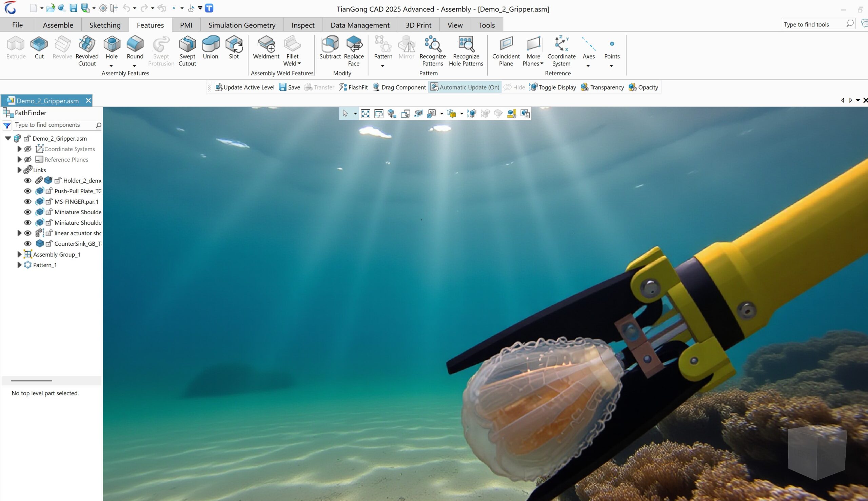Expand the Links node
The height and width of the screenshot is (501, 868).
(x=19, y=170)
